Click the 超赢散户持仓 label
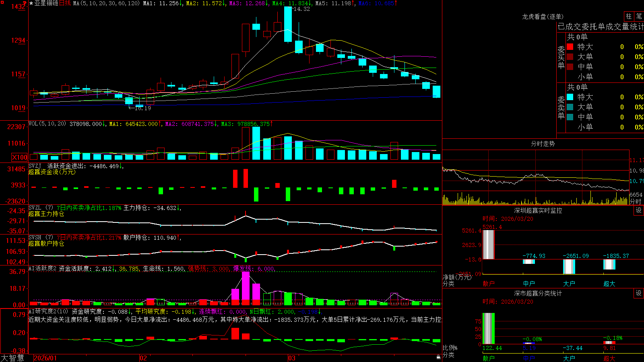Screen dimensions: 644x362 (x=46, y=243)
